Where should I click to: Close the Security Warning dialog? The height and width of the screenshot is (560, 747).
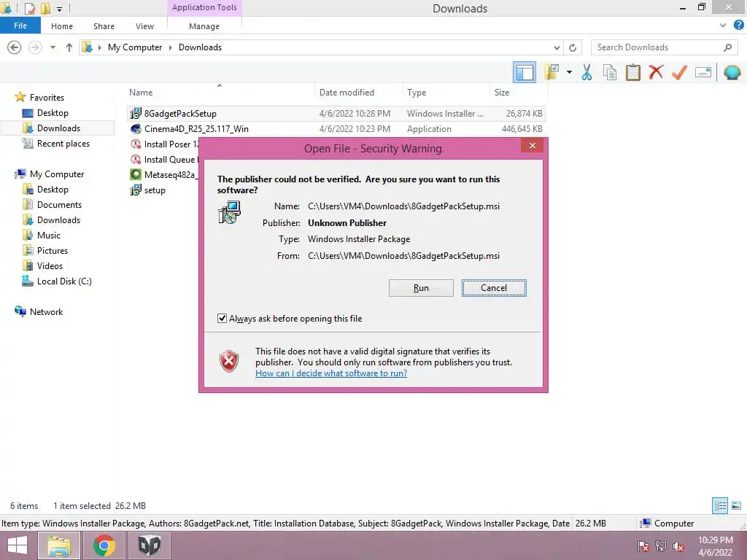click(x=532, y=146)
